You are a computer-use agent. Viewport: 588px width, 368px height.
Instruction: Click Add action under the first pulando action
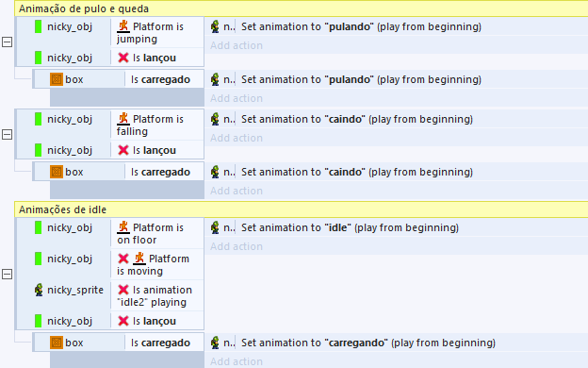(x=237, y=45)
